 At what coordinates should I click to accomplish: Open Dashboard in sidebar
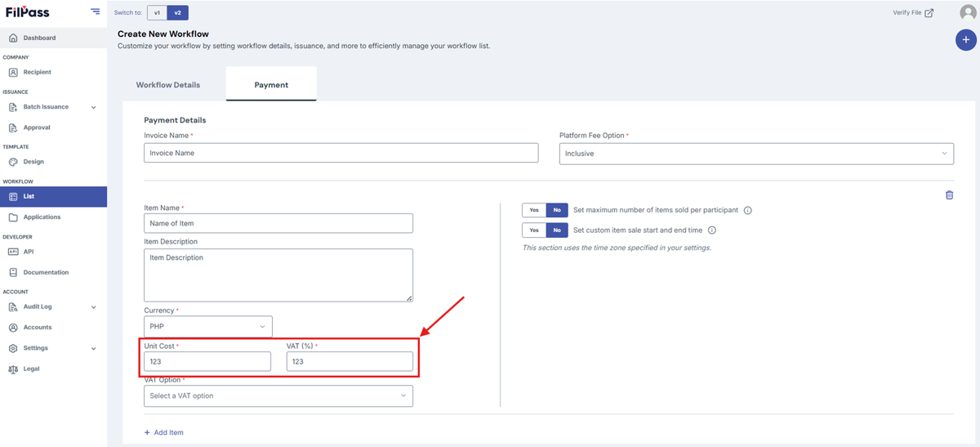tap(53, 38)
